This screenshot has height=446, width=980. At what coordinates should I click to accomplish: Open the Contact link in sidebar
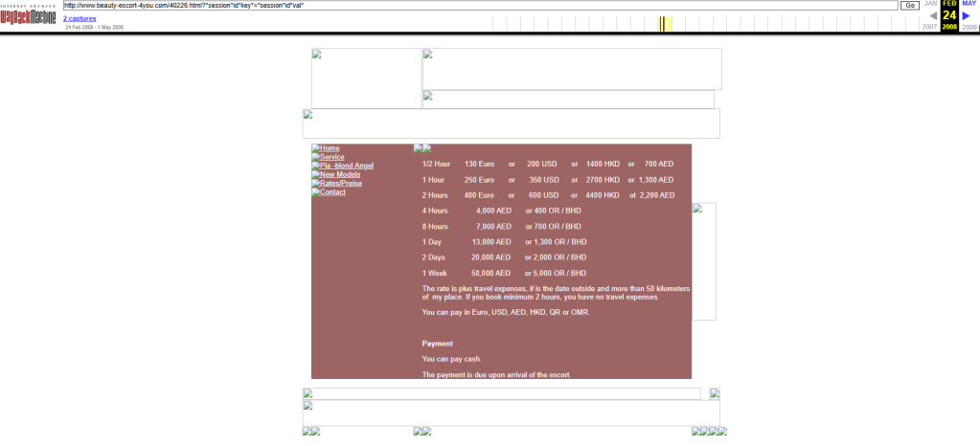[332, 192]
